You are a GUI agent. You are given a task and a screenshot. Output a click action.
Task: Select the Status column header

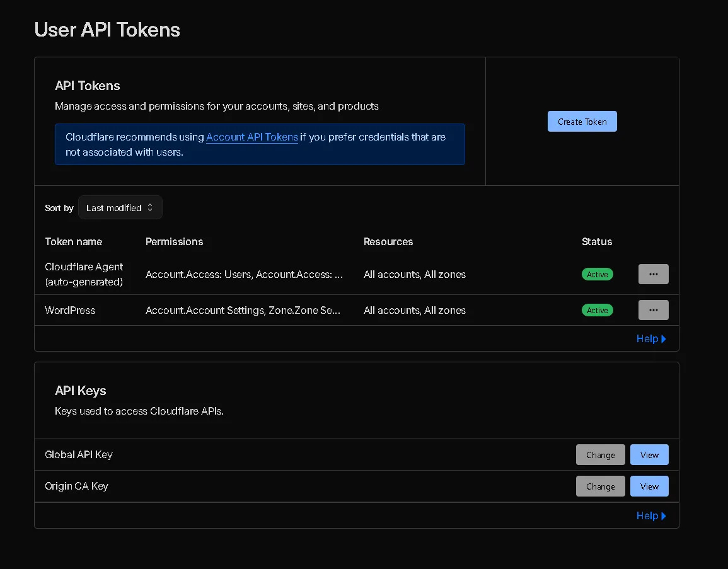(596, 241)
